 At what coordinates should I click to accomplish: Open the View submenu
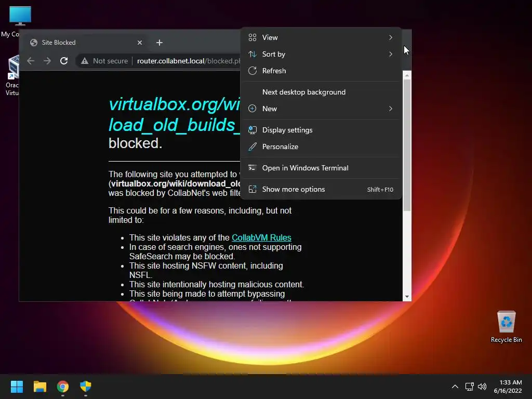321,37
